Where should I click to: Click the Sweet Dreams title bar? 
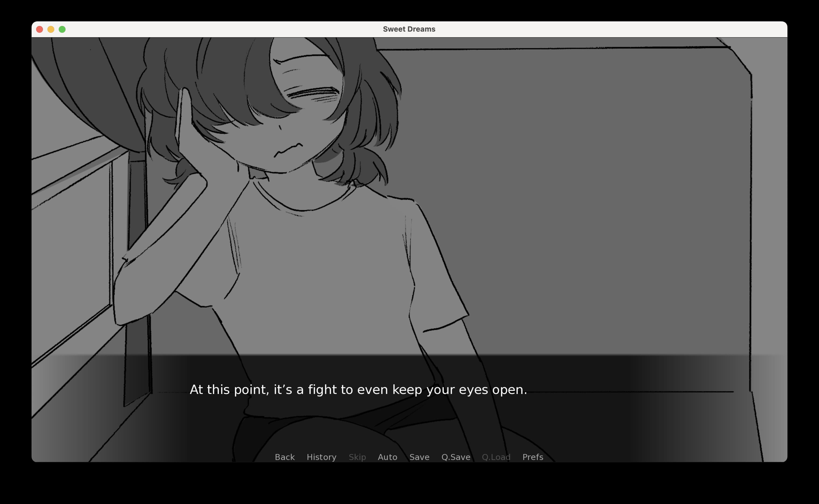pos(409,29)
